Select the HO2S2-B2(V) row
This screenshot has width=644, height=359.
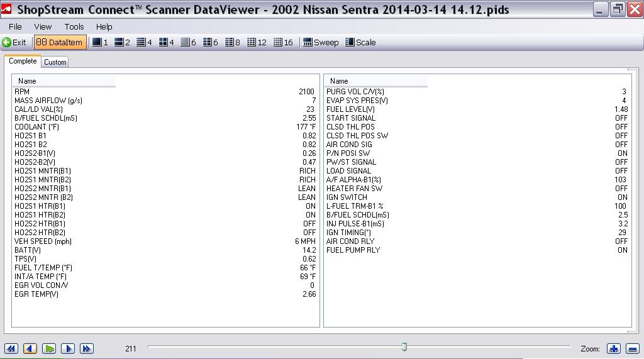(x=165, y=162)
